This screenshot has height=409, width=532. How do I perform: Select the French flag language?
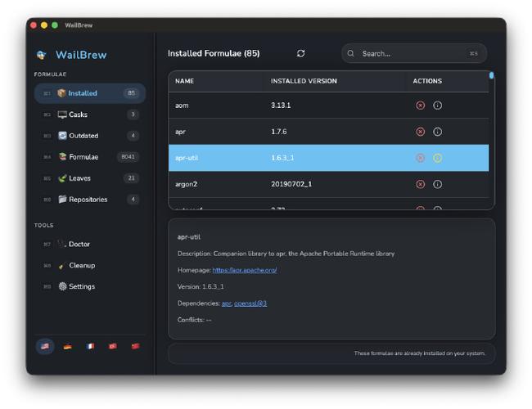(x=90, y=346)
